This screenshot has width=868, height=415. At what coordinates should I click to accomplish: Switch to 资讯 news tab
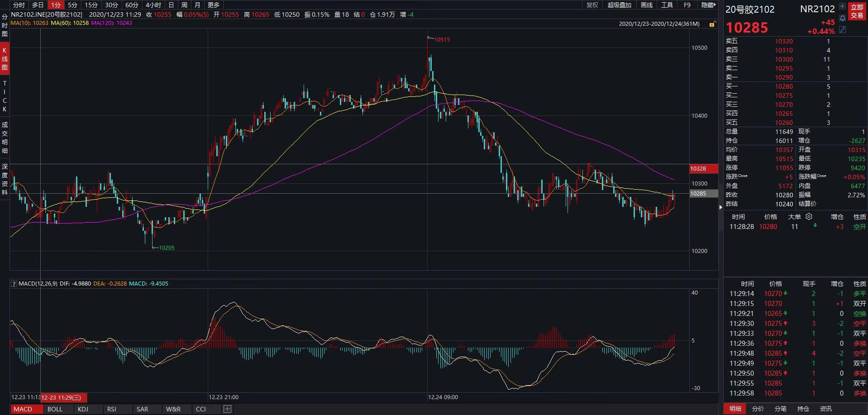click(826, 409)
